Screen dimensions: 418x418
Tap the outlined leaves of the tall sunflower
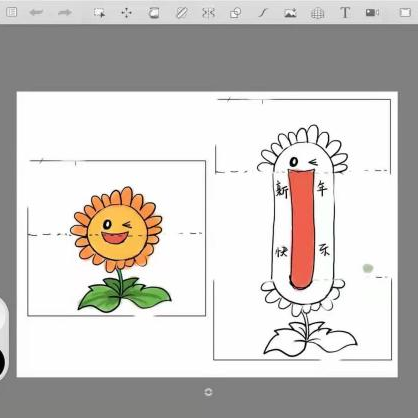(x=310, y=339)
